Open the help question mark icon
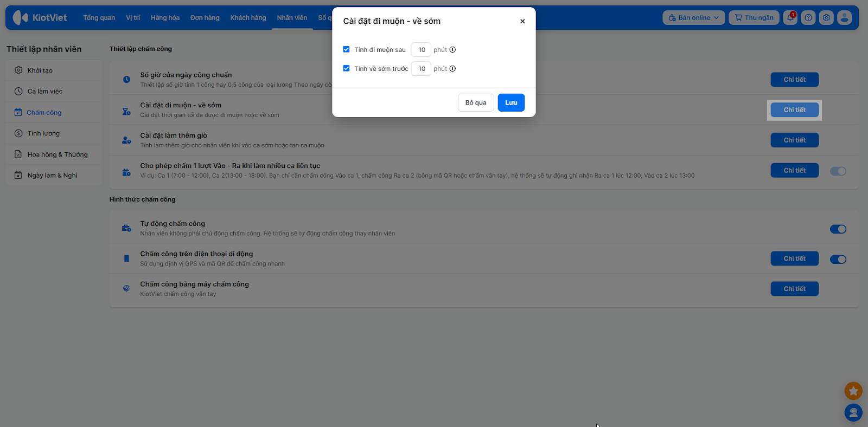 click(808, 18)
